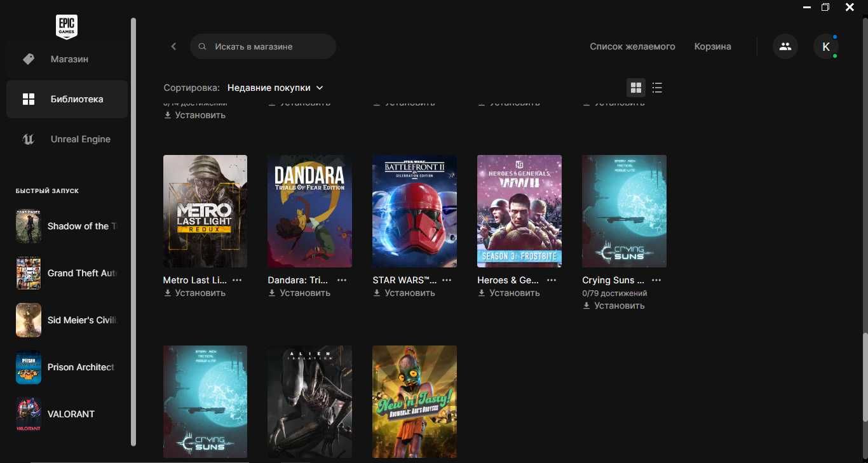Open the Oddworld New 'n' Tasty cover
The image size is (868, 463).
pos(414,401)
